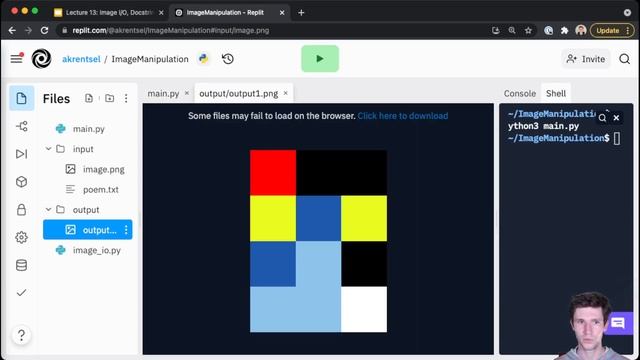Viewport: 640px width, 360px height.
Task: Open browser extensions puzzle icon
Action: click(564, 31)
